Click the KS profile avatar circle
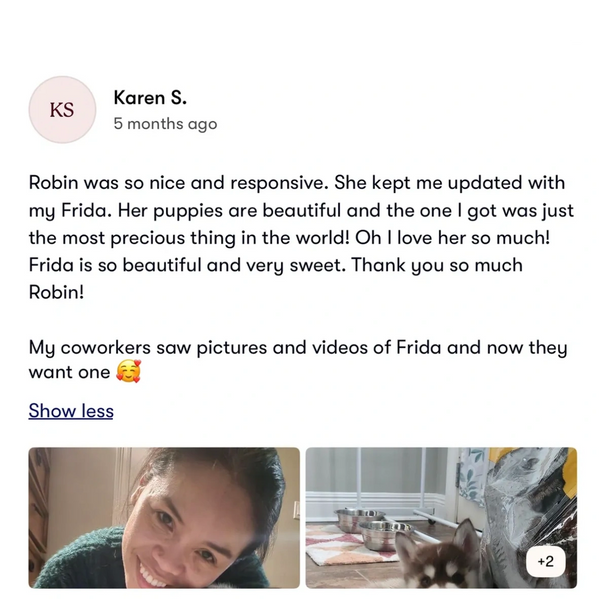600x599 pixels. 62,110
